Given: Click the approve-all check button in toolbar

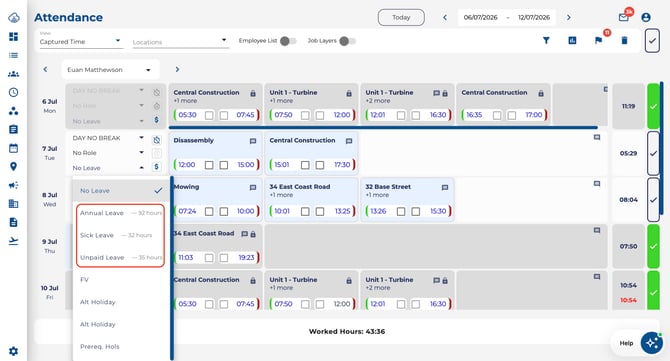Looking at the screenshot, I should [x=652, y=41].
